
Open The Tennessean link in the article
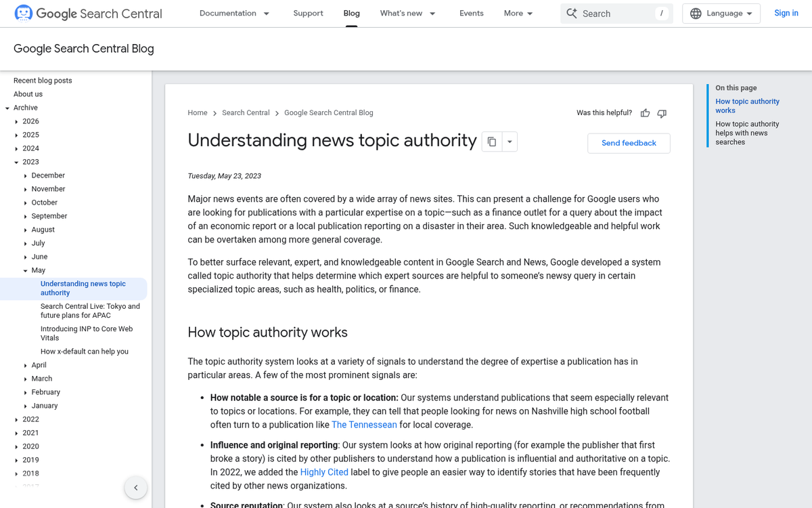click(364, 425)
